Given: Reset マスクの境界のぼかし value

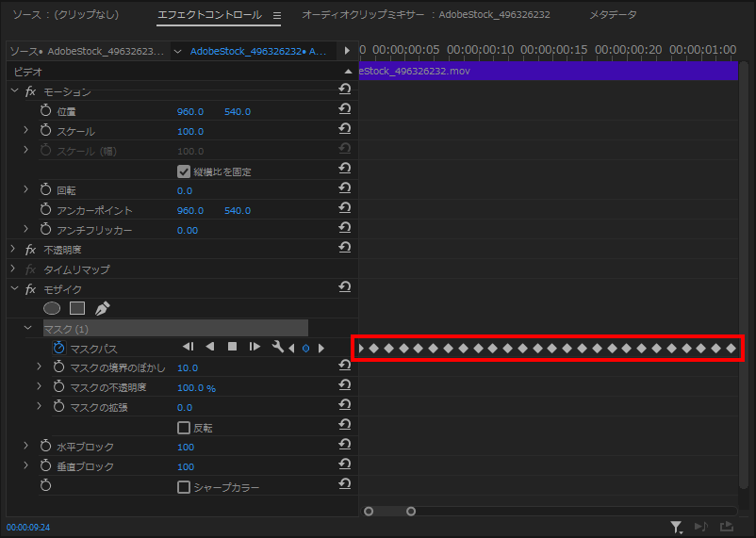Looking at the screenshot, I should [344, 366].
